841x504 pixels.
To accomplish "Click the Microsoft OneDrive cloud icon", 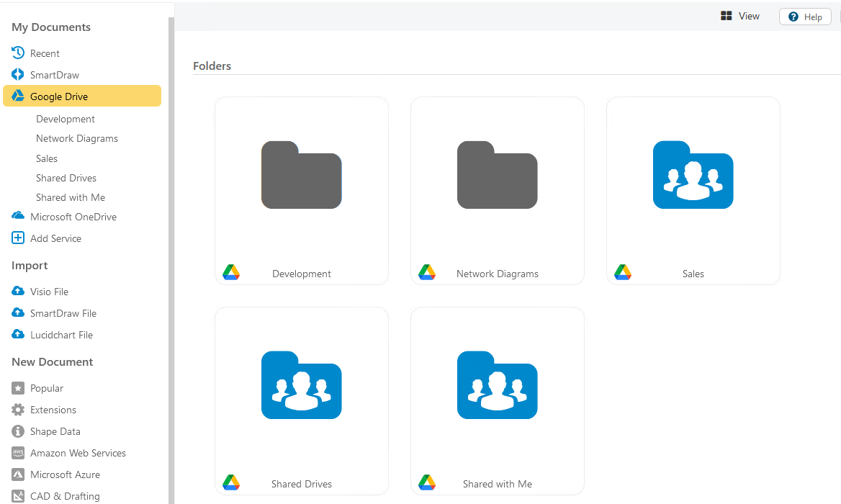I will point(18,216).
